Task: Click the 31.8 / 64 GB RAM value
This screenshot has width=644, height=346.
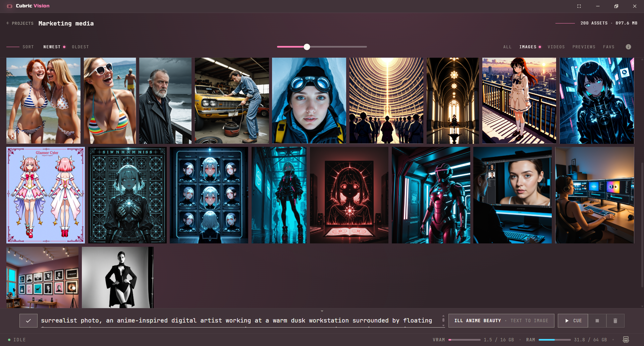Action: coord(590,340)
